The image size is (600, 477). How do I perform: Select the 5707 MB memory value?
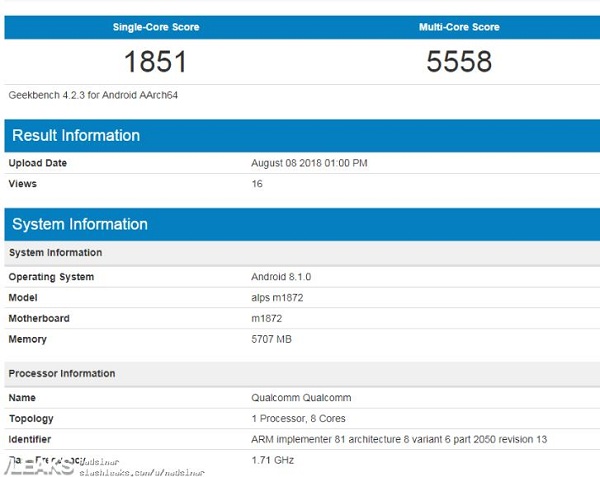pos(272,340)
